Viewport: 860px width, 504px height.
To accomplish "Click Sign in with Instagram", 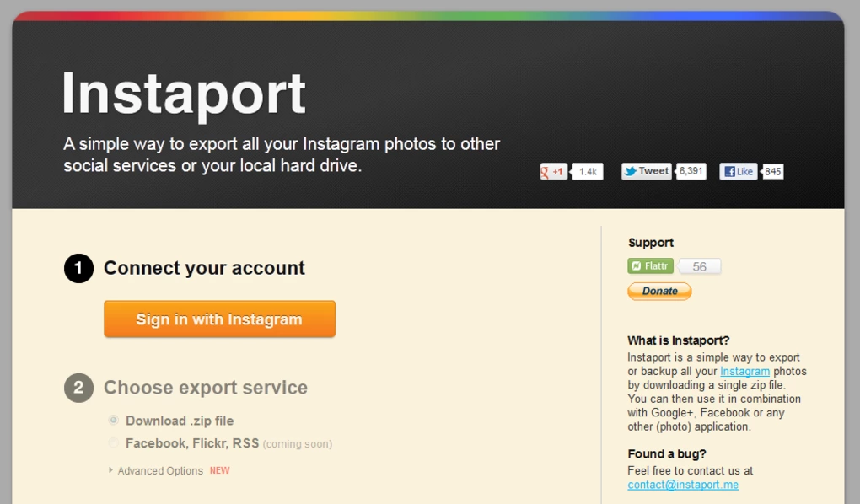I will pyautogui.click(x=219, y=319).
